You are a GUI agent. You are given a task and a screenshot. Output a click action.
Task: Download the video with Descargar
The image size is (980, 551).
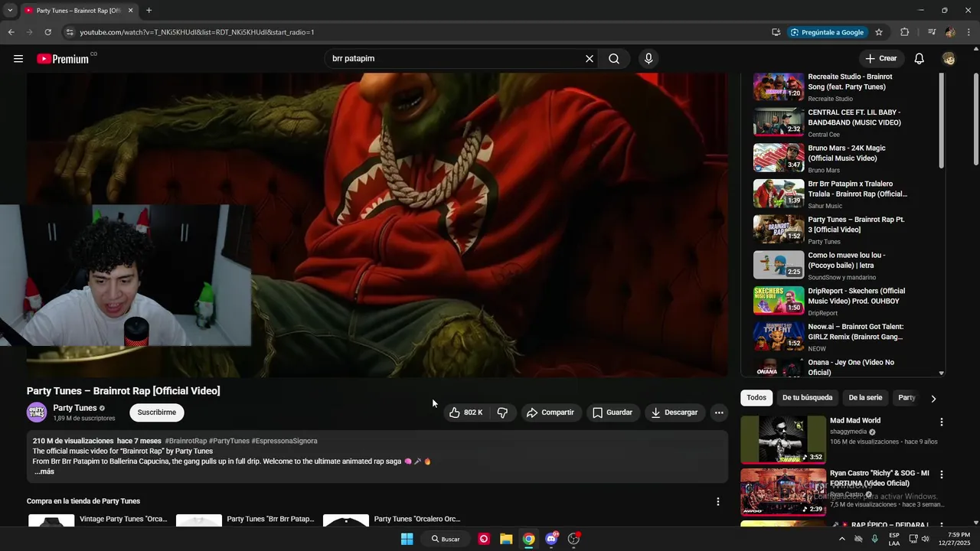tap(675, 412)
